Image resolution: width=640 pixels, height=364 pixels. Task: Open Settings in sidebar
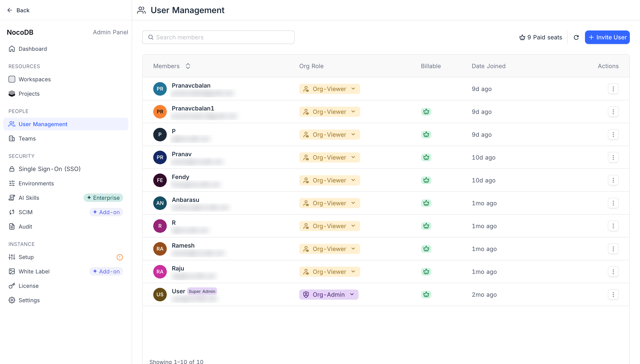(66, 300)
